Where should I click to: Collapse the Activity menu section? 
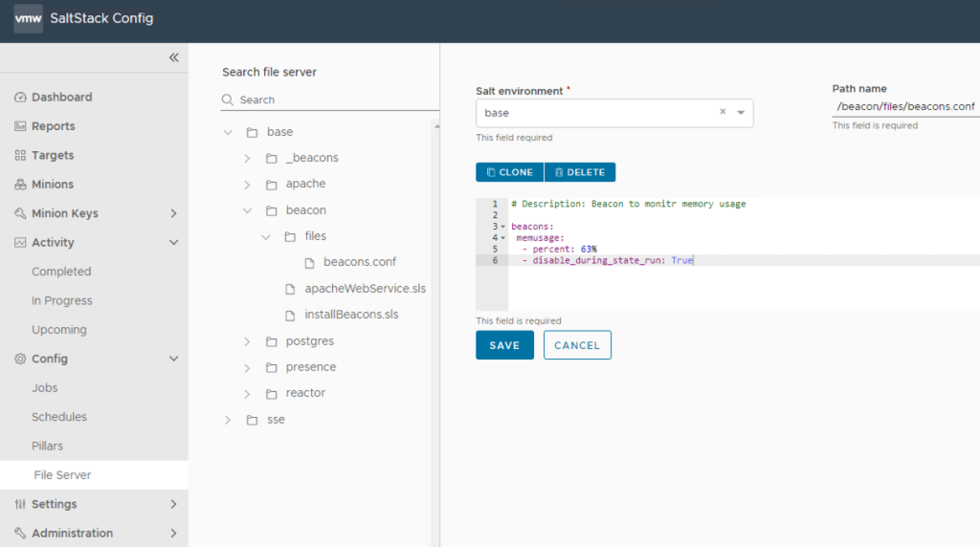click(173, 243)
